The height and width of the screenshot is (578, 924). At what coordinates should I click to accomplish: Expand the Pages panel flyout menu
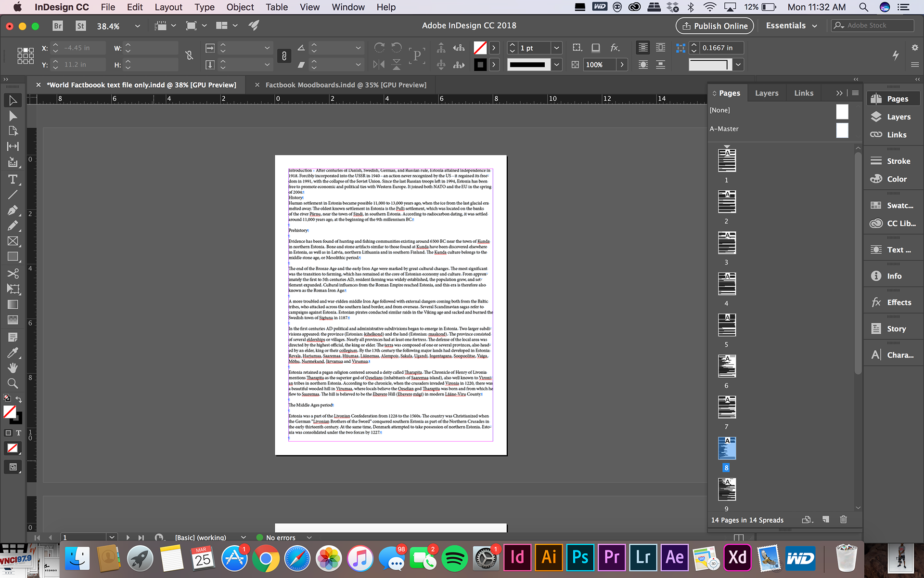(x=855, y=93)
